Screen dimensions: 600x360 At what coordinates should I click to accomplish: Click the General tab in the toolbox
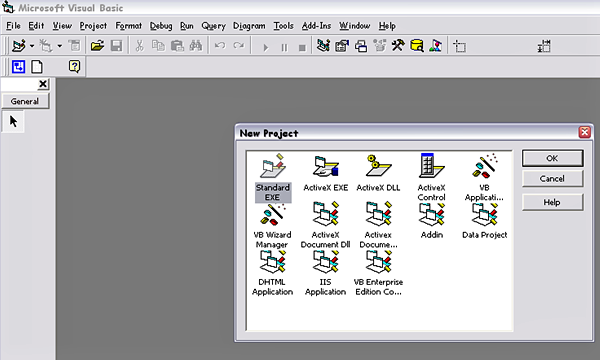click(25, 101)
